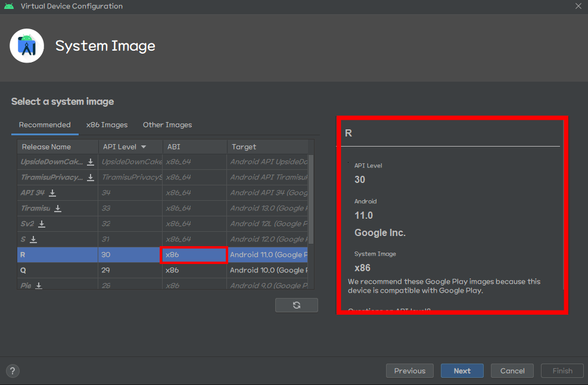Click the API level 33 cell

[130, 208]
